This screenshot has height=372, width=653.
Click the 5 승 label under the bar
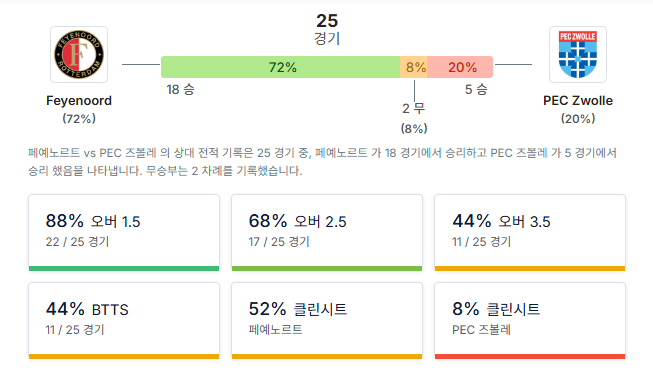[x=476, y=90]
